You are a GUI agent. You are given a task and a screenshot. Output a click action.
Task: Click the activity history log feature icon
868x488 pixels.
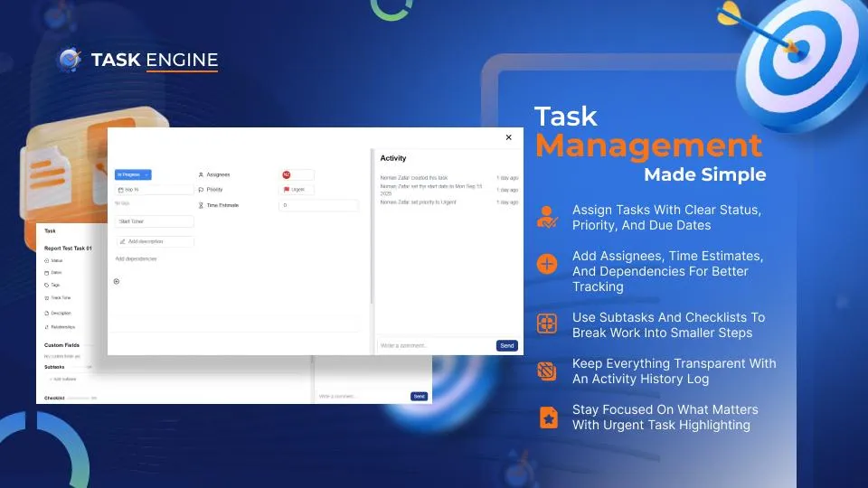point(547,371)
